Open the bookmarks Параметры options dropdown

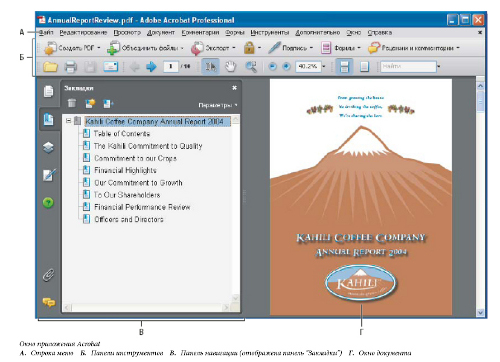[218, 105]
